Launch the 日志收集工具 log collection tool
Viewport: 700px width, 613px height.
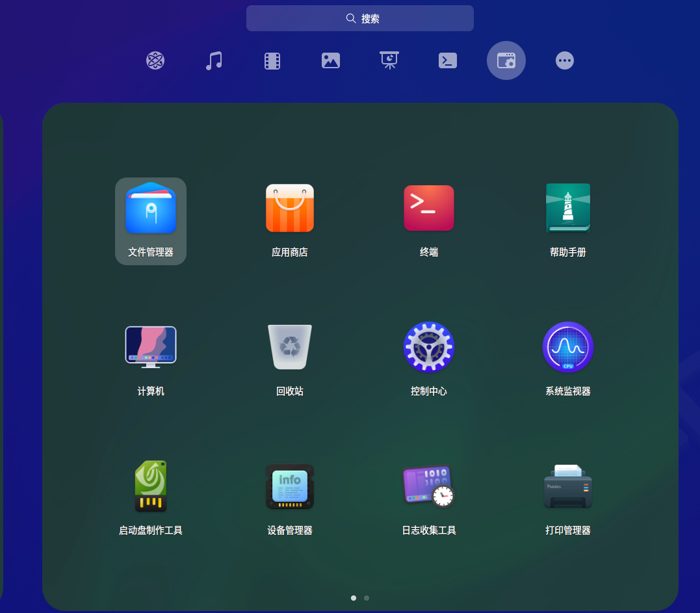[428, 486]
